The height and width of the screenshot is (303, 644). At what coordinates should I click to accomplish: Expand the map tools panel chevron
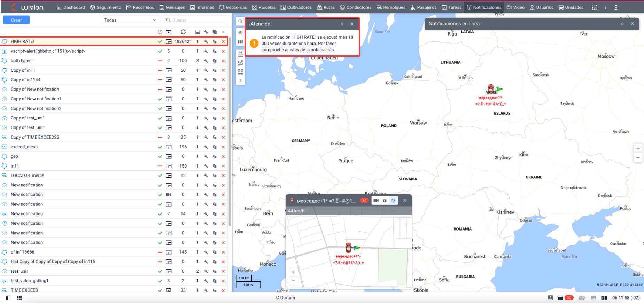tap(240, 80)
